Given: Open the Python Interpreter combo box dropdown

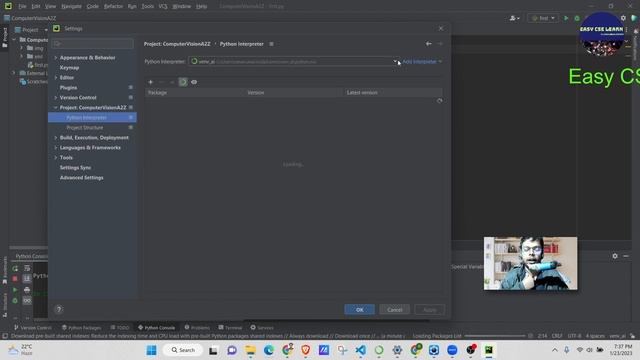Looking at the screenshot, I should click(x=395, y=62).
